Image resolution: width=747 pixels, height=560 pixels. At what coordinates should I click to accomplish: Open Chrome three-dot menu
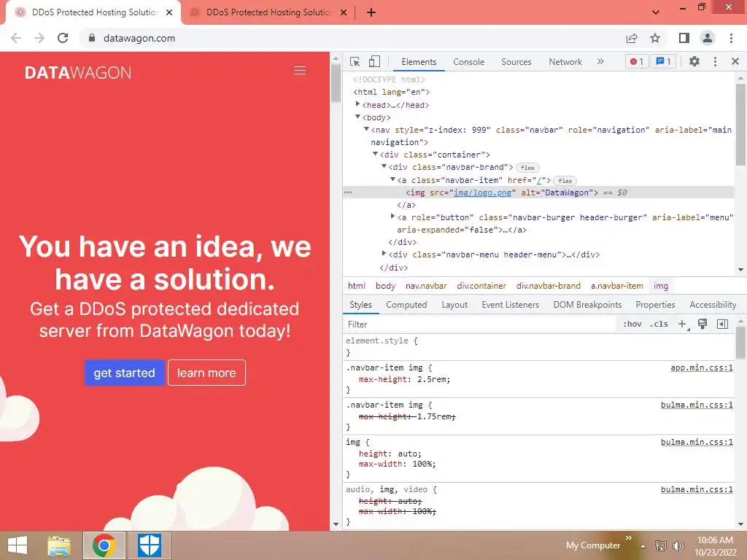[x=731, y=38]
